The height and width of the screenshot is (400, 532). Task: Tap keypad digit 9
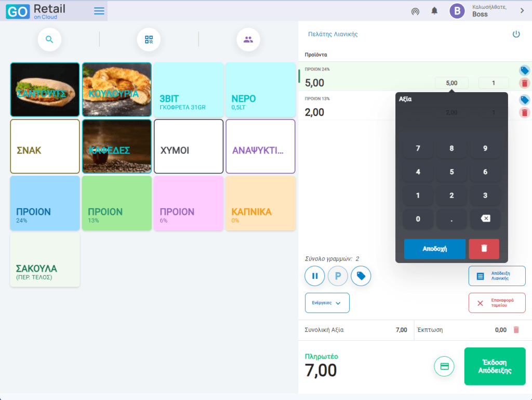pos(485,148)
